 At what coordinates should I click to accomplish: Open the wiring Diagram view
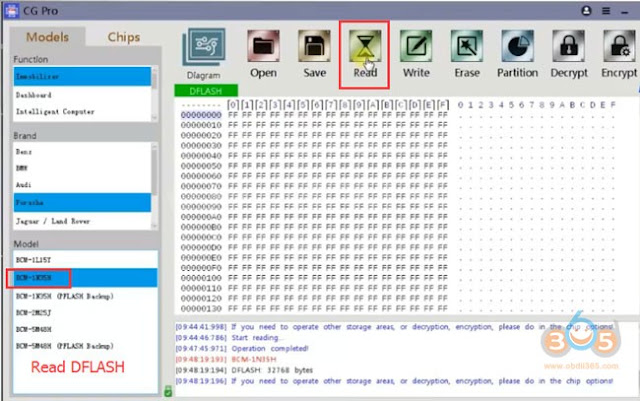(x=204, y=47)
